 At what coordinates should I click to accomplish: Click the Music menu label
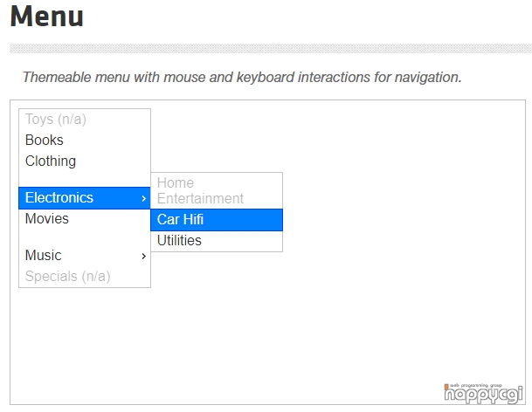click(x=43, y=256)
